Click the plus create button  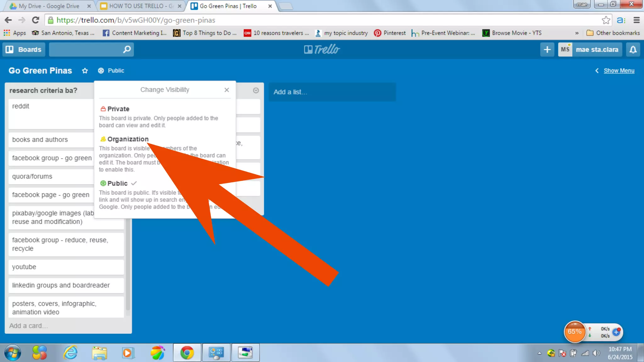547,50
